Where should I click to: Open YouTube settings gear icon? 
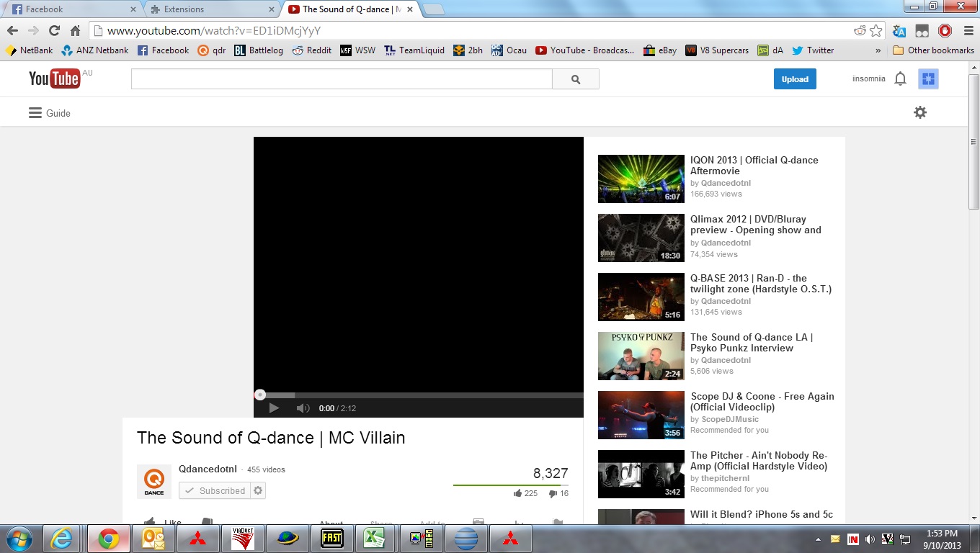919,112
